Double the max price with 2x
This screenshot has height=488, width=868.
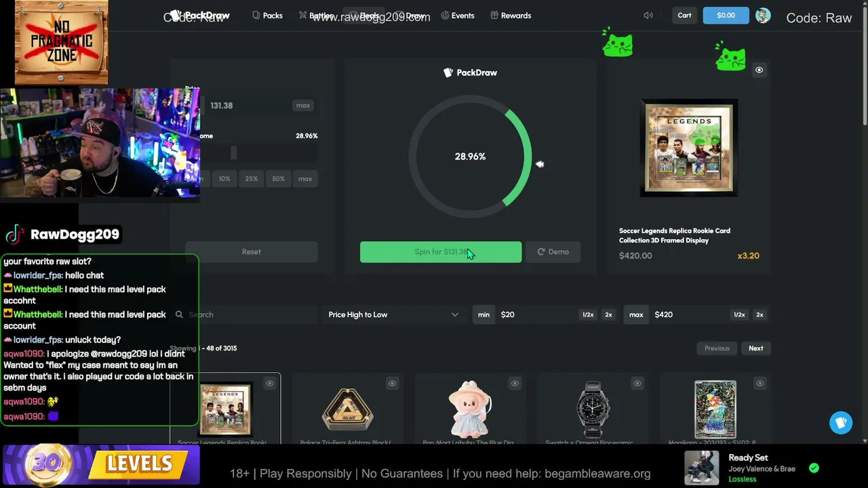pos(759,314)
